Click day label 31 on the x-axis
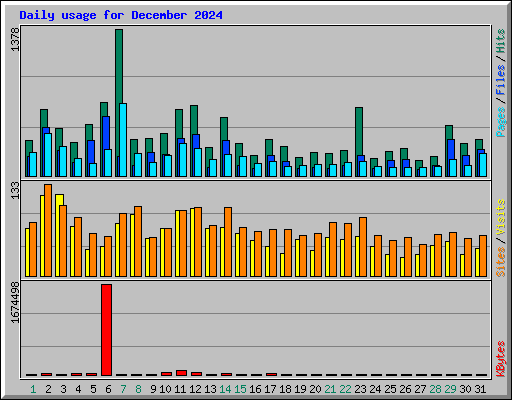The image size is (512, 400). point(480,389)
